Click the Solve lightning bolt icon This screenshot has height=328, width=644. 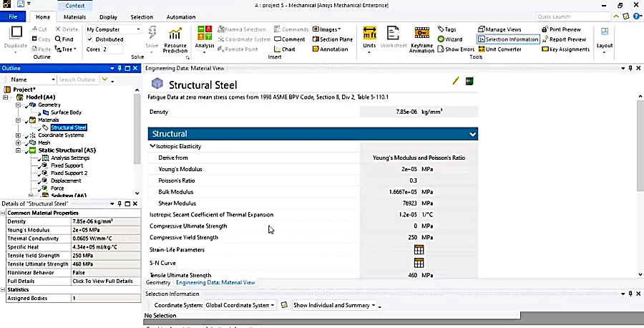[152, 32]
